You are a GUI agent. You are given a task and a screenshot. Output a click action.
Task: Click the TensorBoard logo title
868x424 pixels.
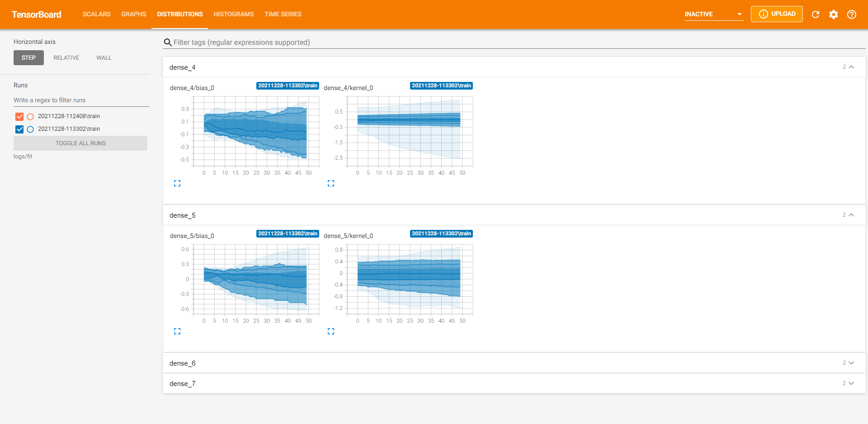(x=37, y=14)
